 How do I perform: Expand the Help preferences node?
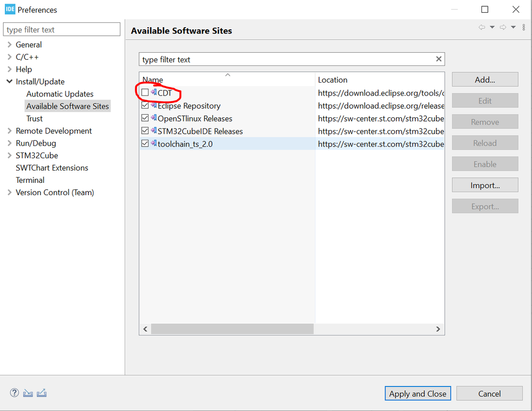click(x=10, y=69)
